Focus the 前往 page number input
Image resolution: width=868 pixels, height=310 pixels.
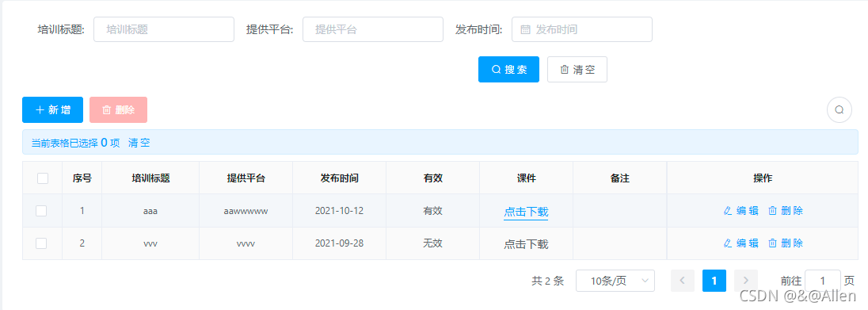[823, 281]
